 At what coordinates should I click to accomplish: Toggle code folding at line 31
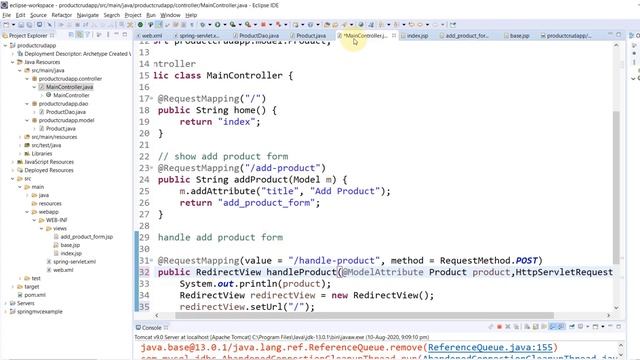pyautogui.click(x=151, y=260)
